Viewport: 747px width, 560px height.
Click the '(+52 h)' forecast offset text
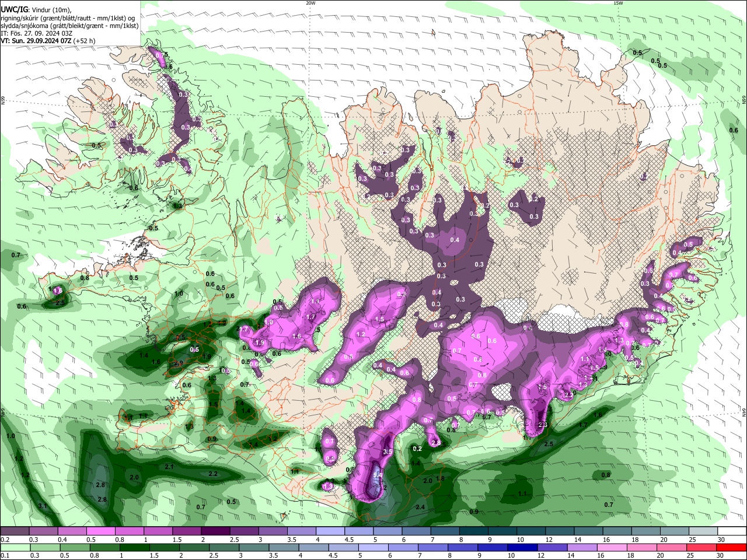[85, 41]
